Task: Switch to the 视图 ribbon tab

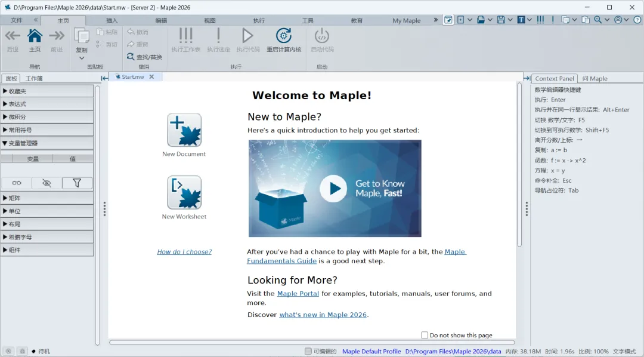Action: (x=210, y=20)
